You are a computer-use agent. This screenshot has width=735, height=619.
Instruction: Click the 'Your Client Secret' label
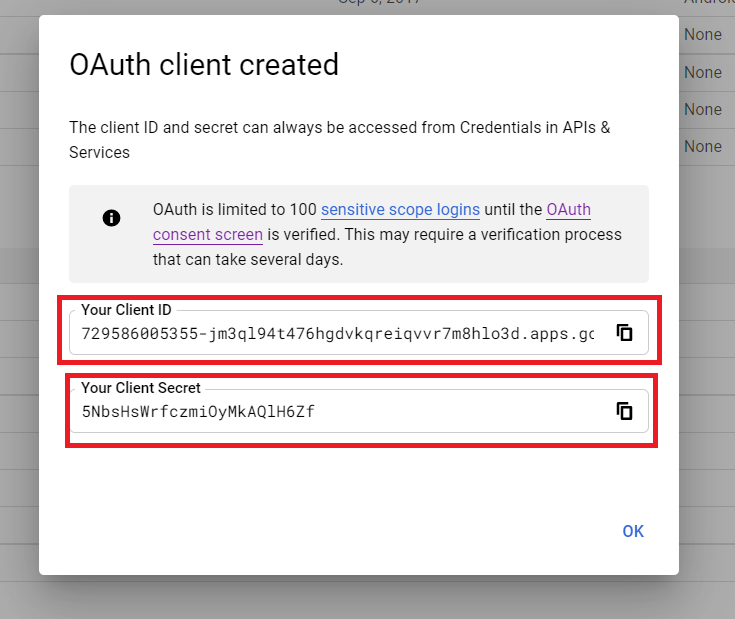pos(141,388)
